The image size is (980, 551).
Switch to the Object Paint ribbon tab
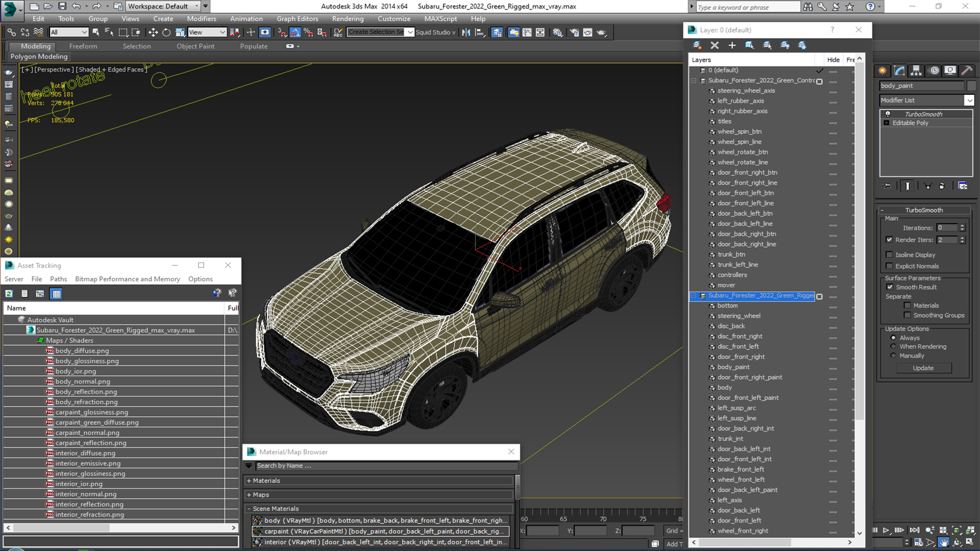click(195, 46)
